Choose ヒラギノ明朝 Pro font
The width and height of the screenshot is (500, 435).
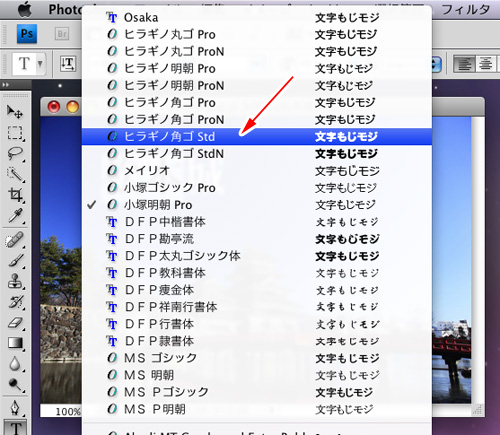pyautogui.click(x=257, y=68)
